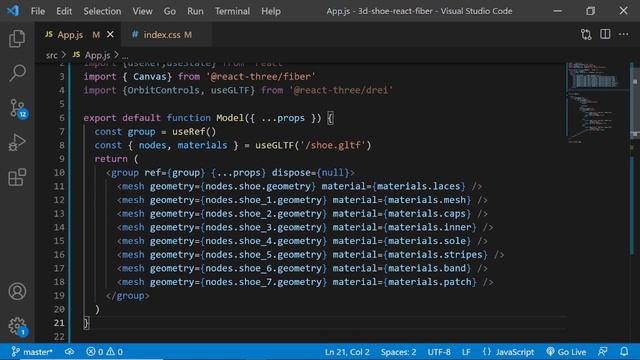Click 'materials.sole' on line 15
This screenshot has height=360, width=640.
coord(427,241)
